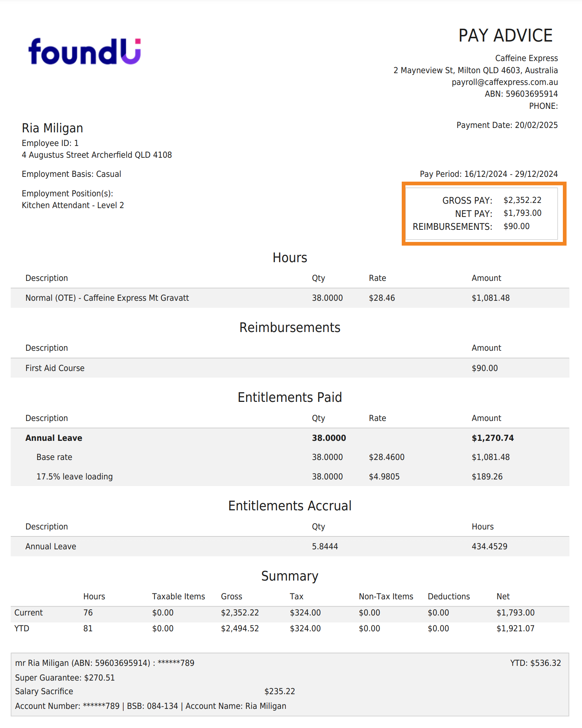Click the REIMBURSEMENTS label in highlighted box
Screen dimensions: 582x728
point(452,226)
